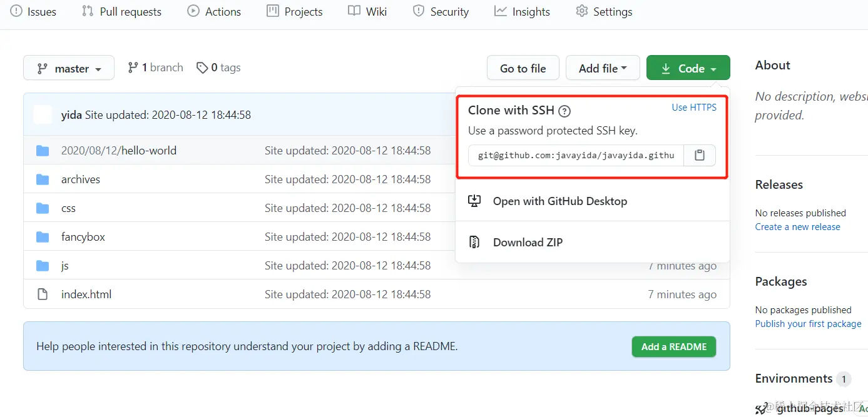Click the Add a README button
Viewport: 868px width, 417px height.
(x=674, y=346)
